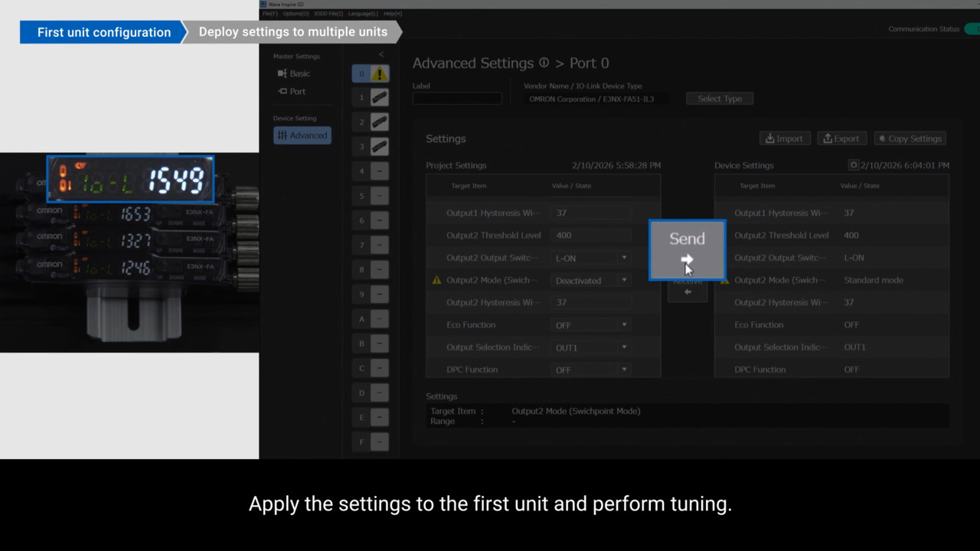Click the Export settings icon button

pyautogui.click(x=841, y=139)
